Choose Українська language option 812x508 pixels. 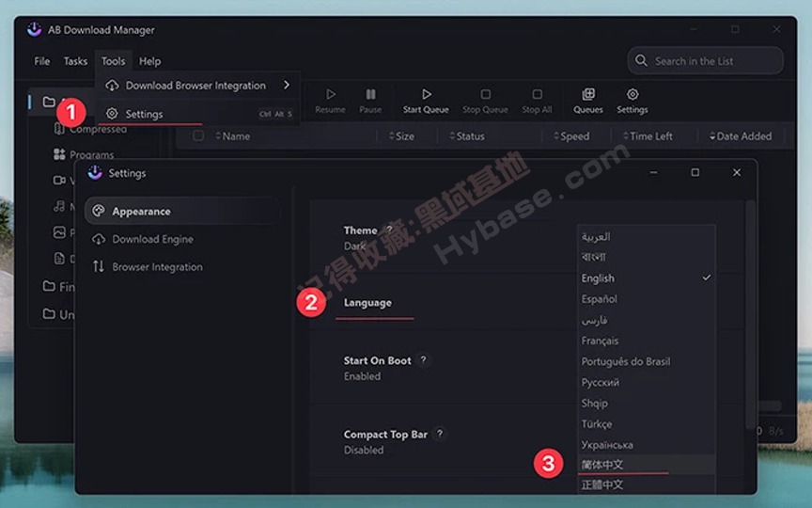[647, 444]
